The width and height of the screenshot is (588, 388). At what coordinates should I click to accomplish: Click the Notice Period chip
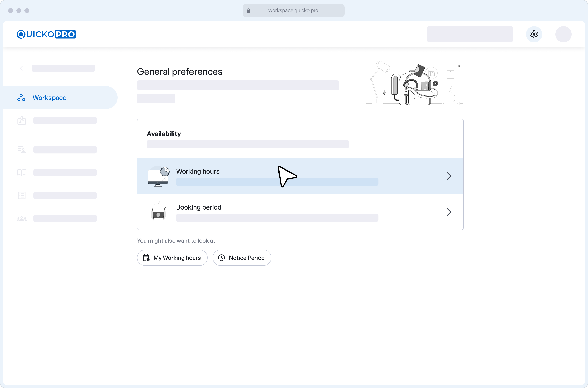point(242,258)
